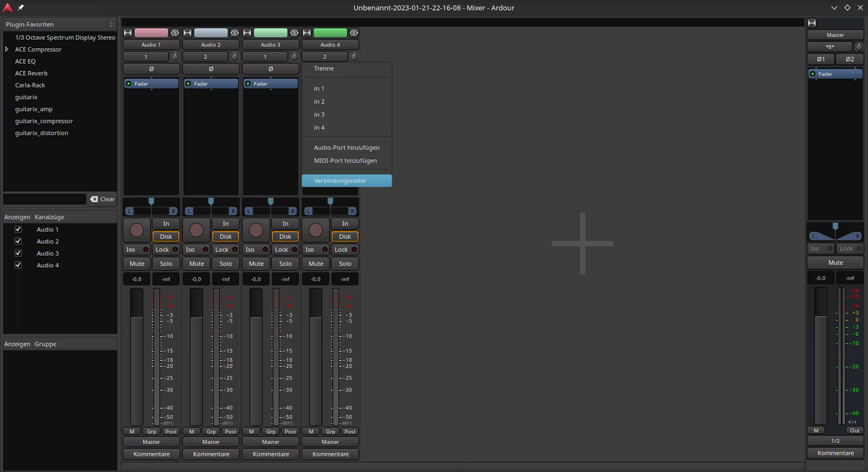
Task: Arm recording on Audio 1
Action: coord(136,230)
